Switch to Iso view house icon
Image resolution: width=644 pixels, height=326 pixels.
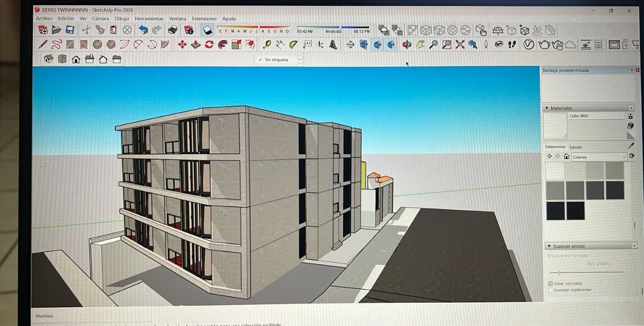click(49, 59)
